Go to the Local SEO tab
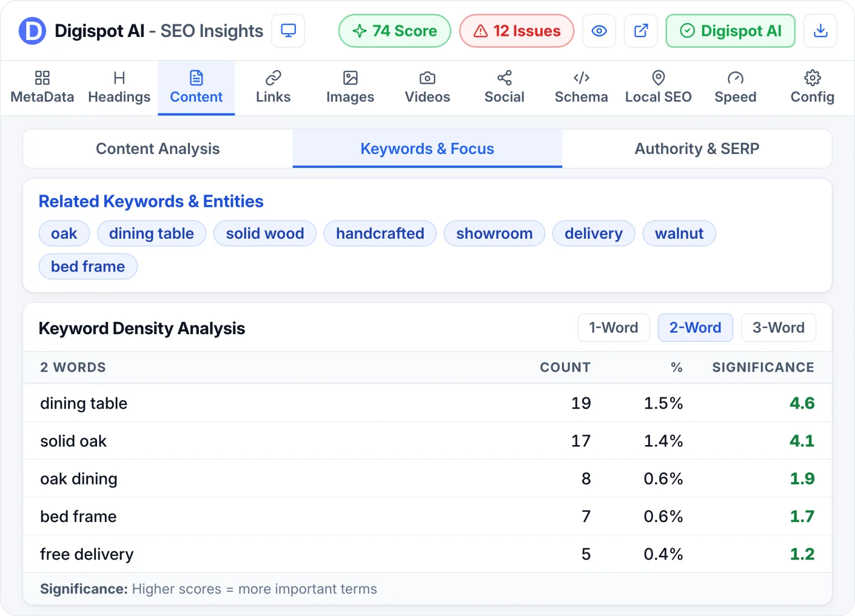 coord(658,88)
